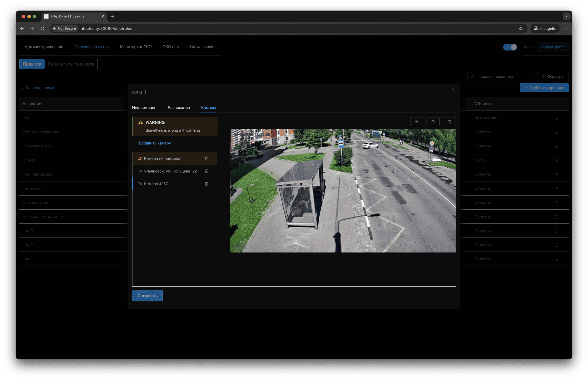
Task: Expand the Фильтры filter options
Action: 553,76
